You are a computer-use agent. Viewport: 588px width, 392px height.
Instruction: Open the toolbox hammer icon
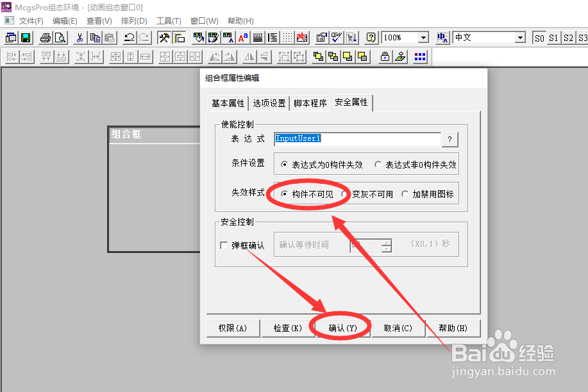[164, 38]
